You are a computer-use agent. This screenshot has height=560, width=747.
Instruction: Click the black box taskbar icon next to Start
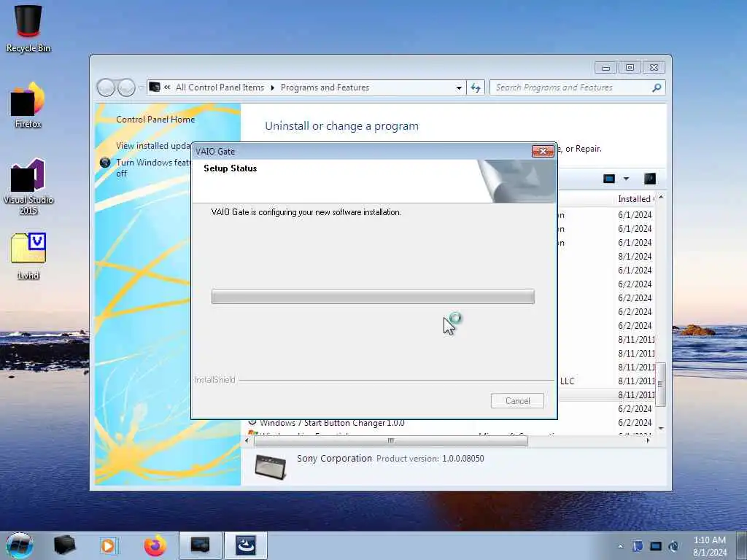(64, 545)
